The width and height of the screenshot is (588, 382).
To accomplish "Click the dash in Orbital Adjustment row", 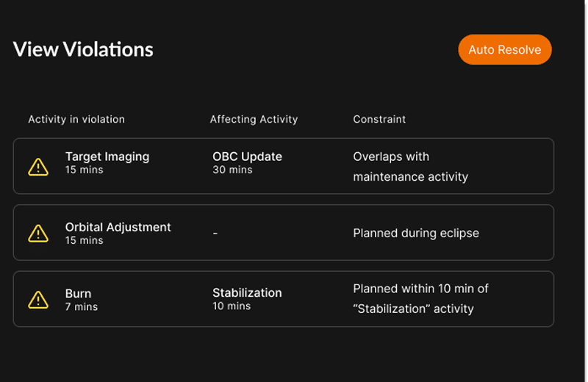I will click(215, 233).
